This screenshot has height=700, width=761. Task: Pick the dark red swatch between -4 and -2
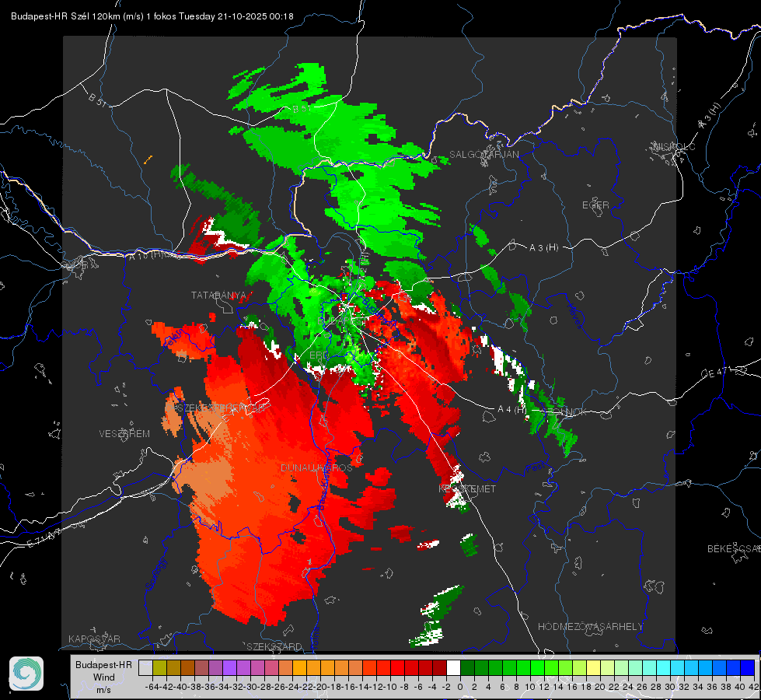439,667
